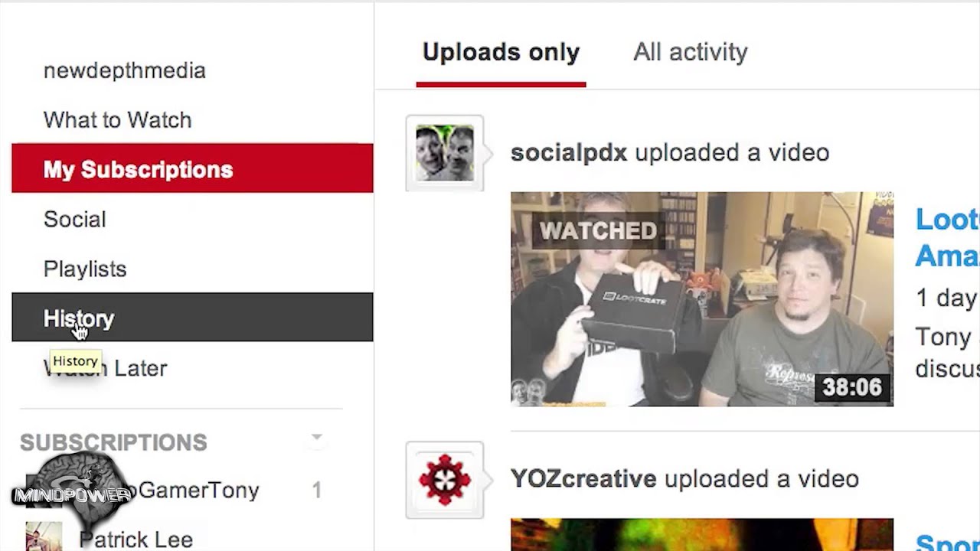Switch to All activity tab
This screenshot has width=980, height=551.
click(x=690, y=52)
